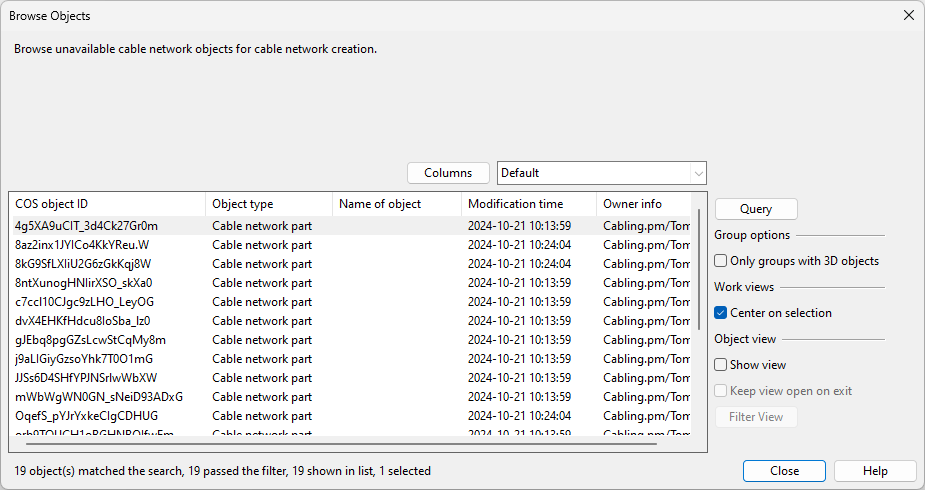This screenshot has width=925, height=490.
Task: Select row 8az2inx1JYlCo4KkYReu.W
Action: (x=82, y=245)
